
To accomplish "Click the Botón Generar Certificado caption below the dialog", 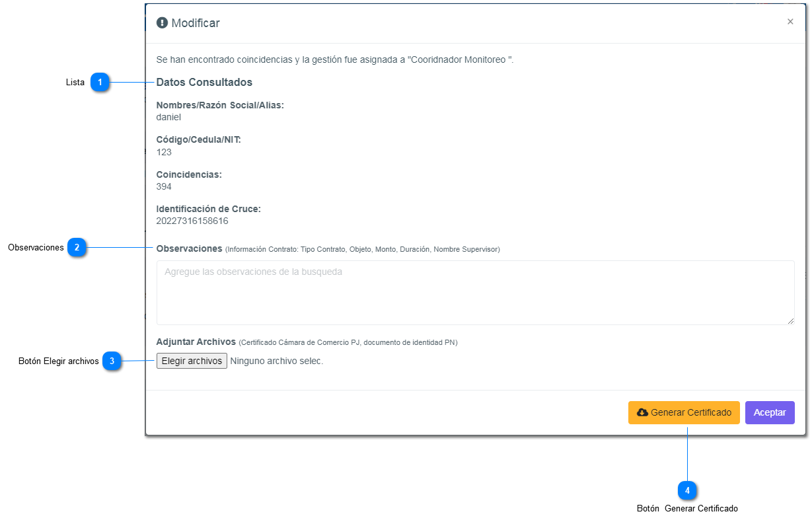I will coord(687,509).
